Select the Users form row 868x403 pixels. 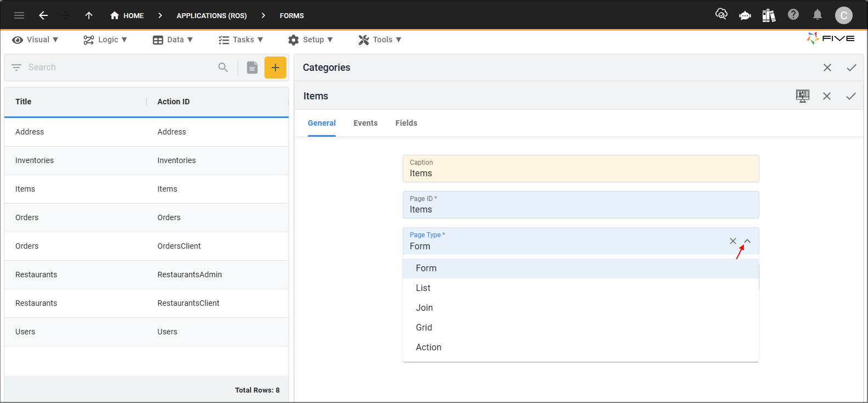(x=146, y=332)
